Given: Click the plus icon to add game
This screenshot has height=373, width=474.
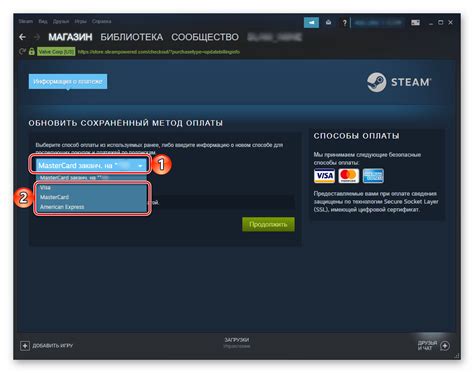Looking at the screenshot, I should (25, 346).
